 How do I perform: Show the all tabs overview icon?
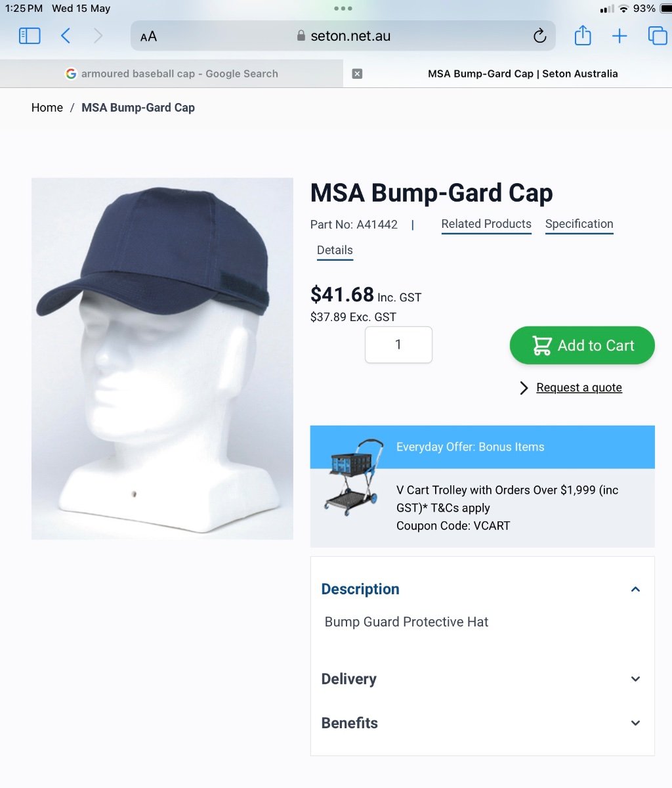657,35
